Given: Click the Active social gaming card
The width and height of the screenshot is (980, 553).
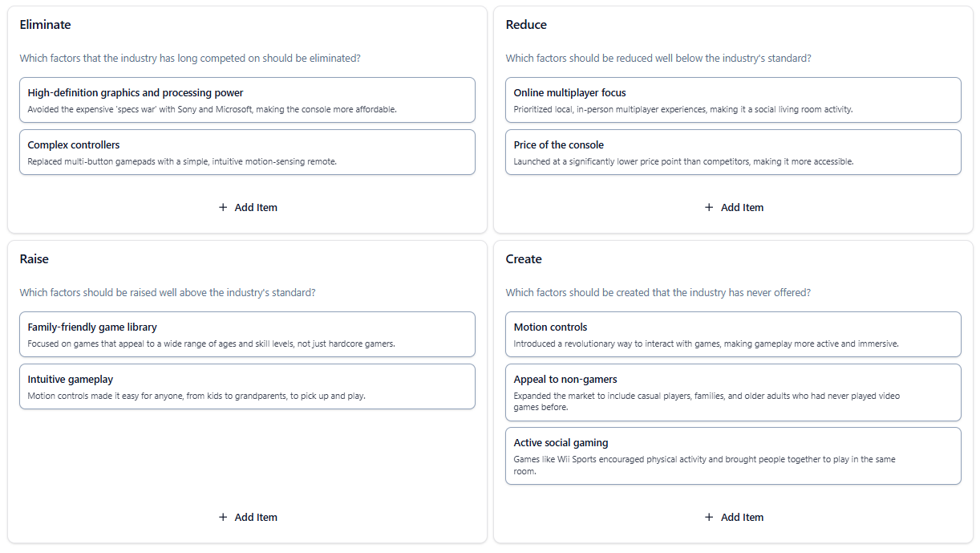Looking at the screenshot, I should pos(733,456).
